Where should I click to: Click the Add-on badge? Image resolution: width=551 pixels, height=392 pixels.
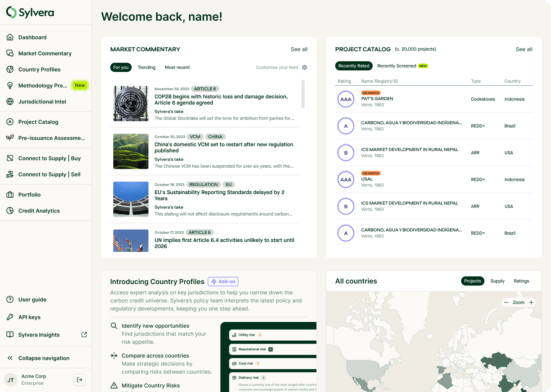223,281
